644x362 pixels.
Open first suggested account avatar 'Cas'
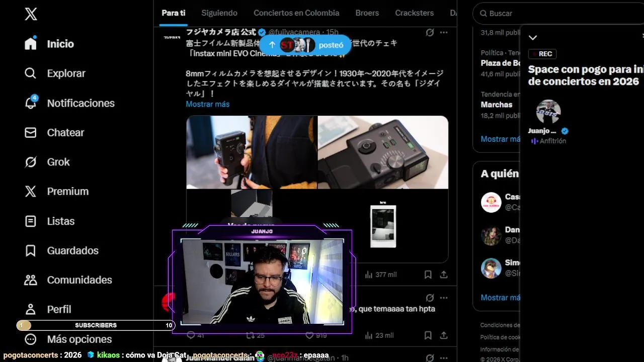click(491, 202)
